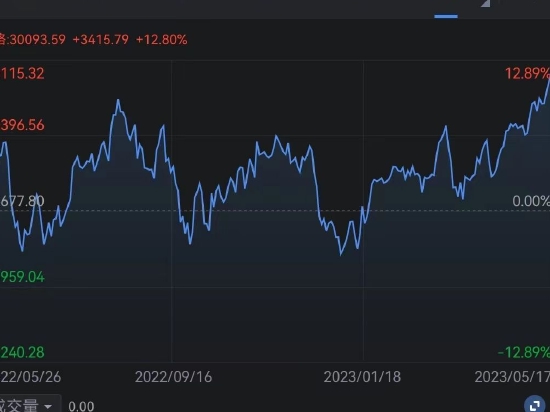Select the blue-underlined active tab
Screen dimensions: 550x412
coord(446,16)
